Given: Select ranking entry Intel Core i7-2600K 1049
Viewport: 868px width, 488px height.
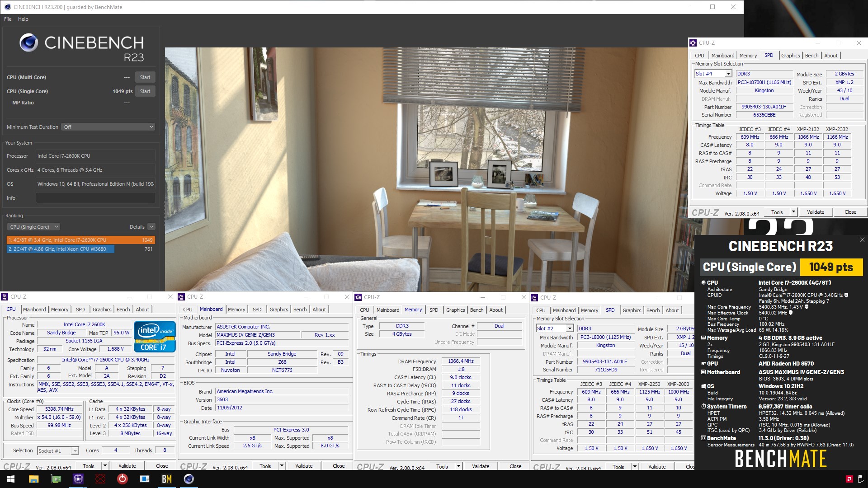Looking at the screenshot, I should click(x=81, y=240).
